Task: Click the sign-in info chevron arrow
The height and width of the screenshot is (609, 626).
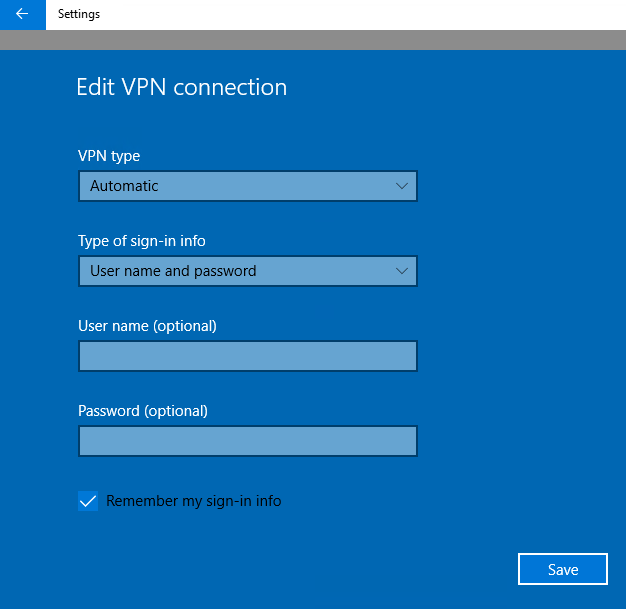Action: click(401, 271)
